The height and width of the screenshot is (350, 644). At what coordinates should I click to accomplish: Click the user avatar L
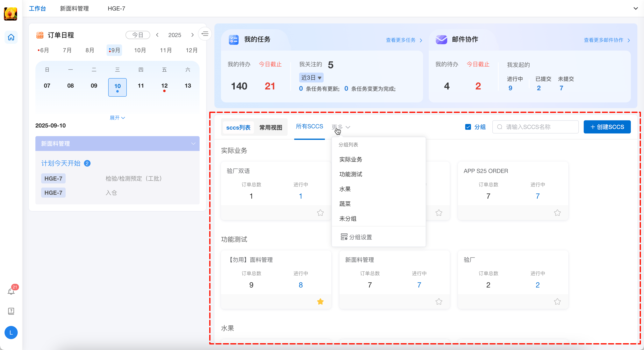pyautogui.click(x=11, y=333)
